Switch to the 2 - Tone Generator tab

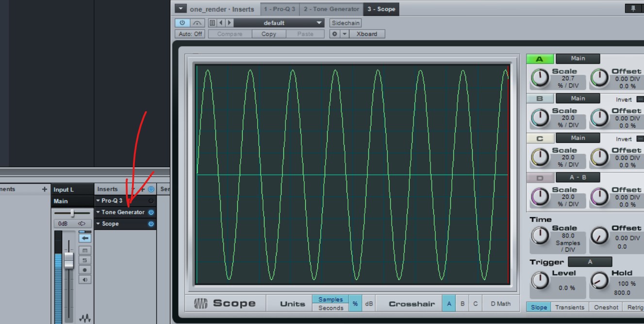click(x=331, y=9)
